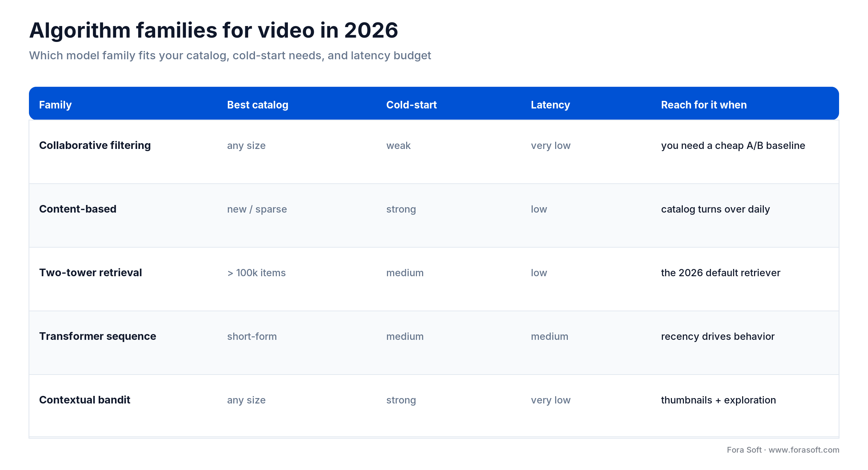Click 'medium' latency in Transformer sequence row
This screenshot has width=868, height=470.
tap(550, 337)
